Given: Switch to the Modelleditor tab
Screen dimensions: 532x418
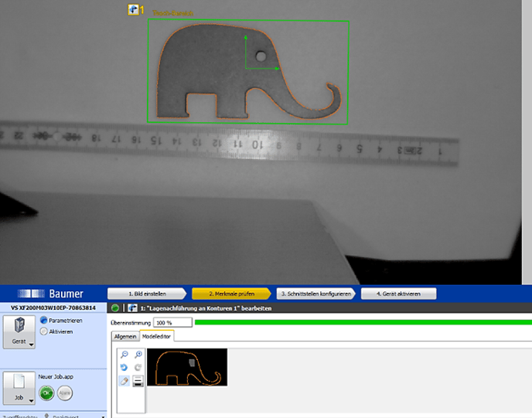Looking at the screenshot, I should [157, 336].
